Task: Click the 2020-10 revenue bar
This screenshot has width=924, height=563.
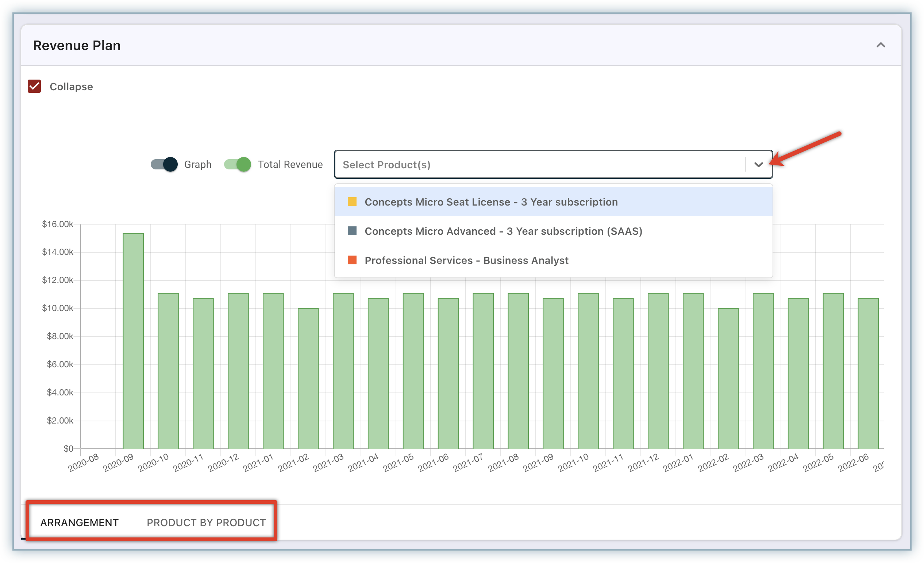Action: [x=168, y=371]
